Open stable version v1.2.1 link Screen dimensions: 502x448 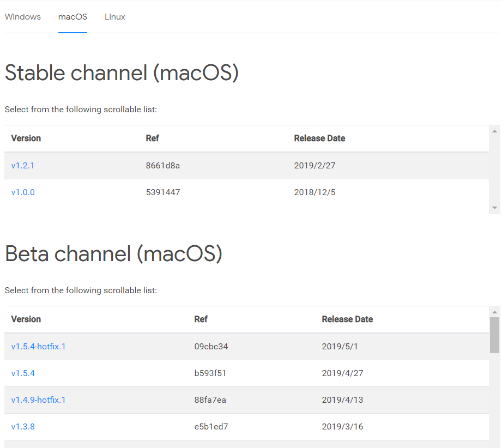pos(23,166)
